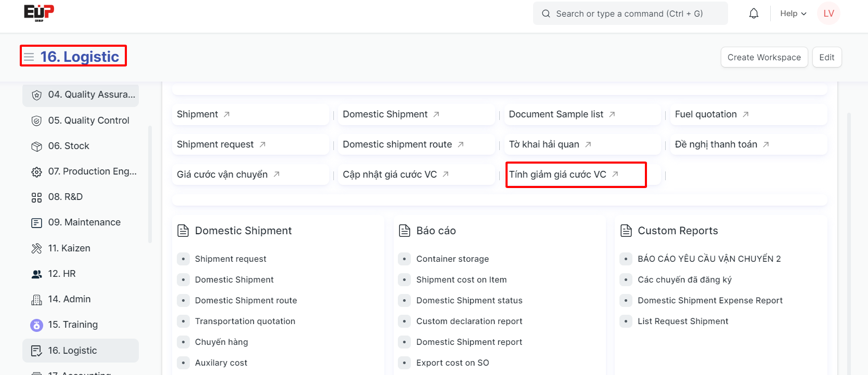Click the 08. R&D grid icon
The image size is (868, 375).
[x=36, y=197]
